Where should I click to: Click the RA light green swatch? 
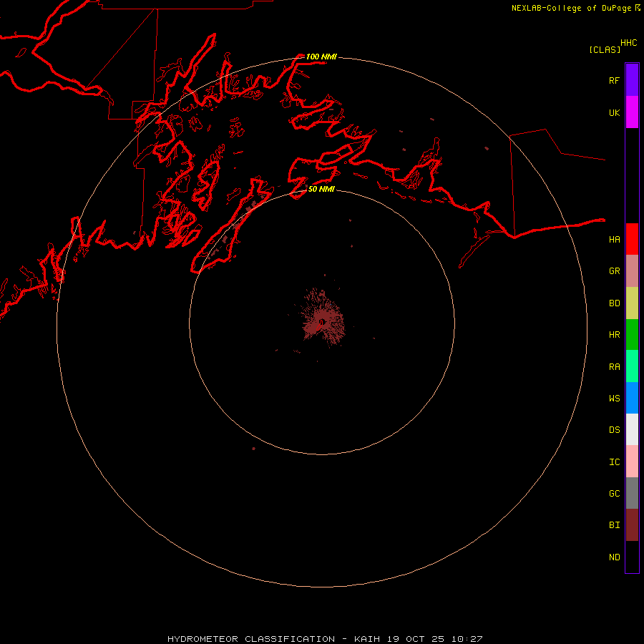click(632, 366)
